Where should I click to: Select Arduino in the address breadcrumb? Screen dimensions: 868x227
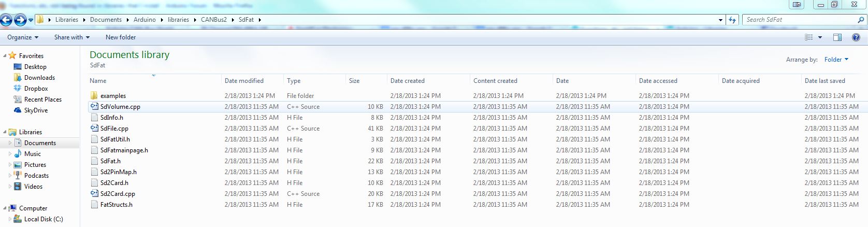pyautogui.click(x=144, y=20)
